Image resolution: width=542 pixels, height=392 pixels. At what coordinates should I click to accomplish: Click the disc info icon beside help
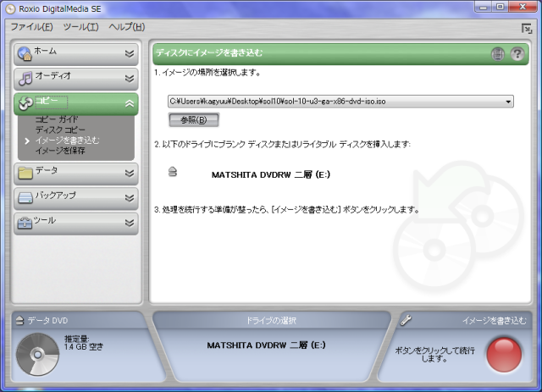point(499,54)
